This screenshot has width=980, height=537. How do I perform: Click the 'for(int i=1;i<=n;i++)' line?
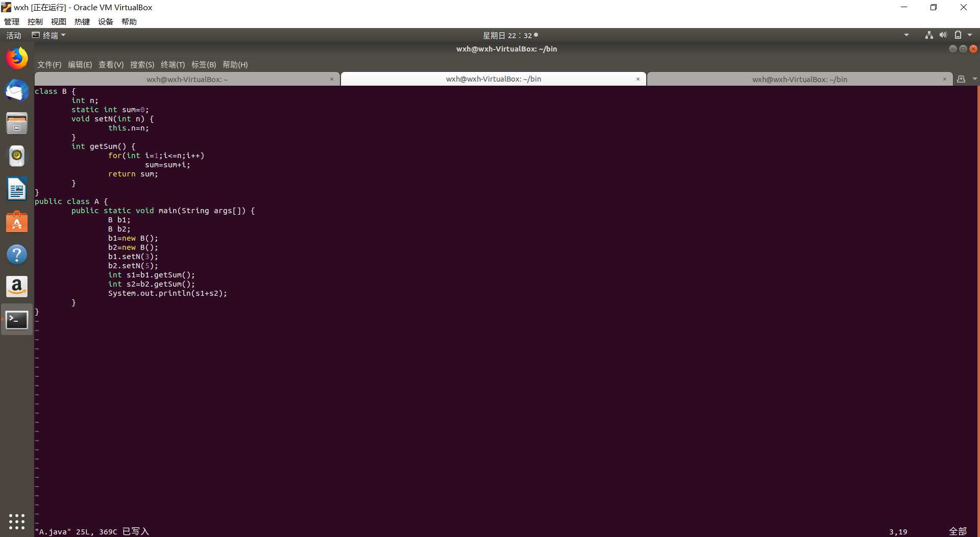[156, 156]
